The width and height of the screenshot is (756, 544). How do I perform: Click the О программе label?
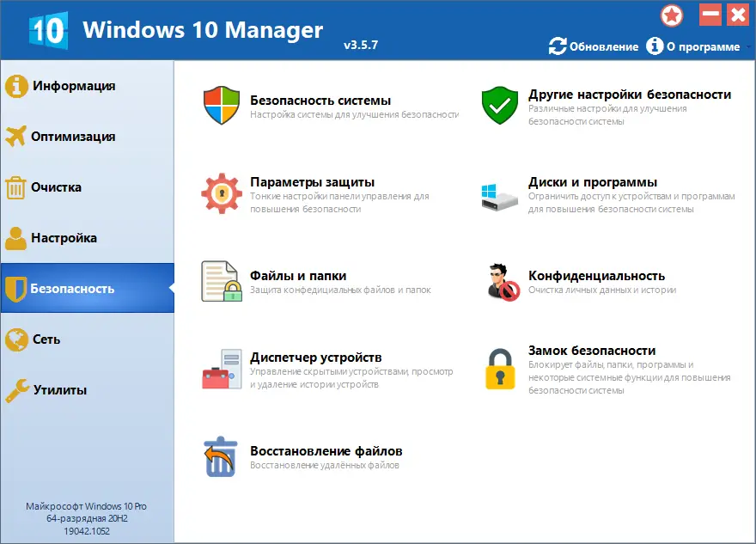coord(703,46)
